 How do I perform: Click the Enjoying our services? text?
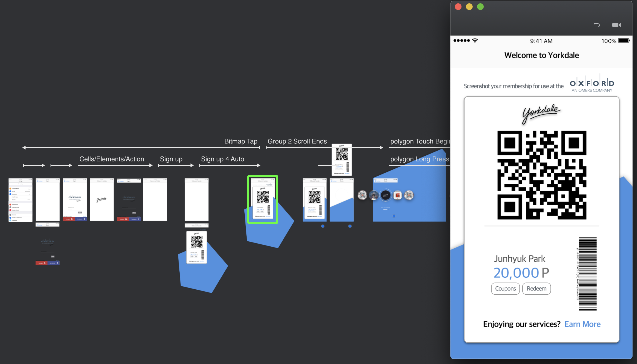tap(522, 324)
